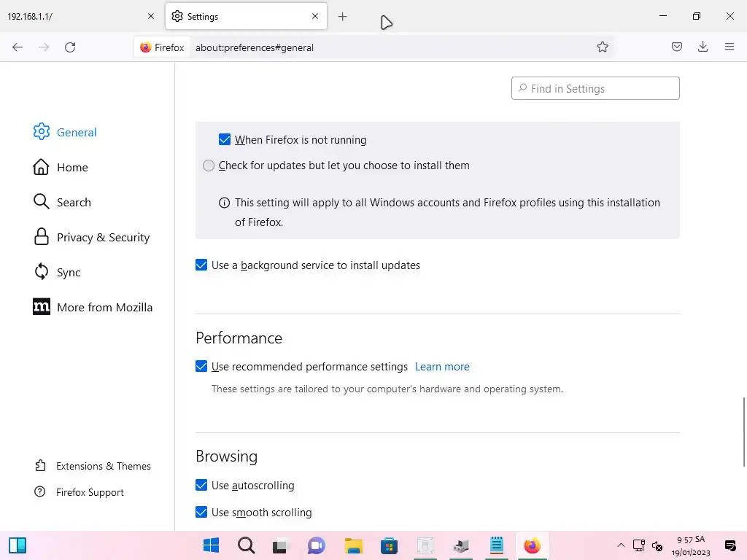
Task: Open the Notepad taskbar icon
Action: point(496,545)
